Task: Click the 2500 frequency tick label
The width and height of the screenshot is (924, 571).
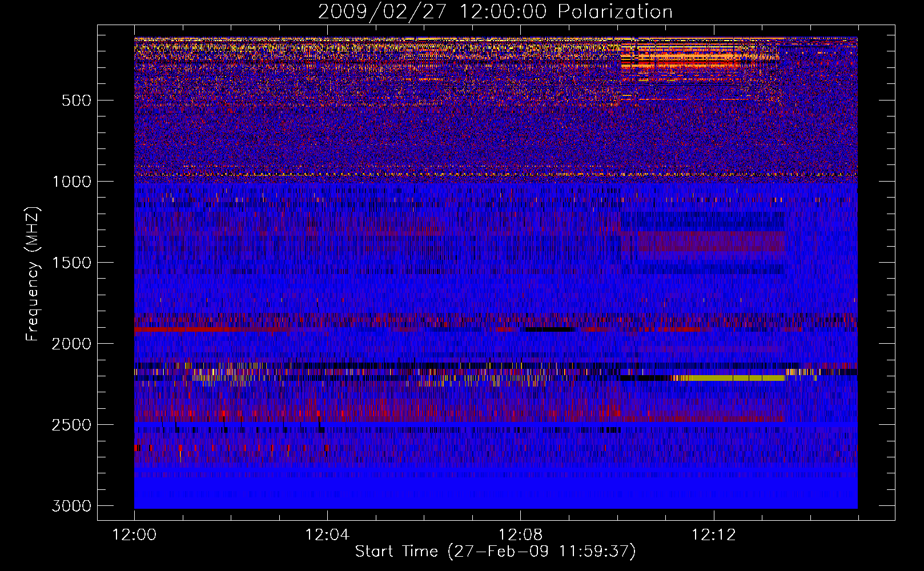Action: pos(71,425)
